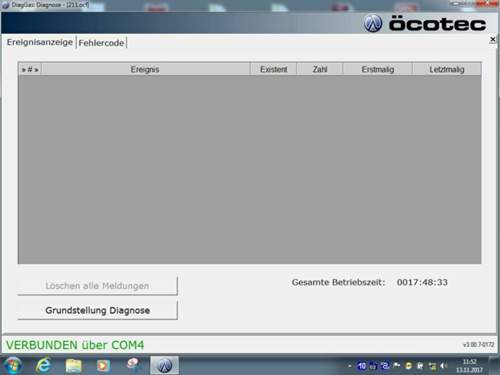Click the Erstmalig column header

(378, 69)
